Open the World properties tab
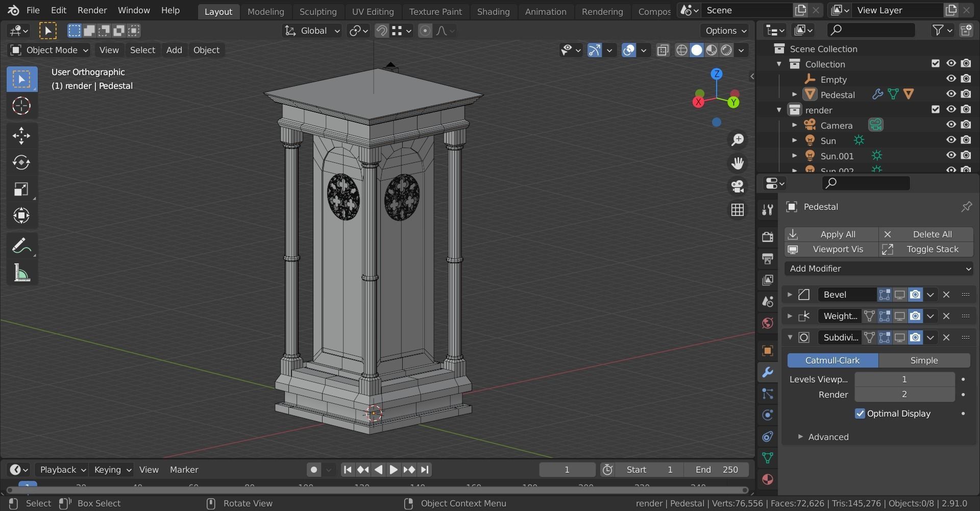The width and height of the screenshot is (980, 511). pos(767,323)
